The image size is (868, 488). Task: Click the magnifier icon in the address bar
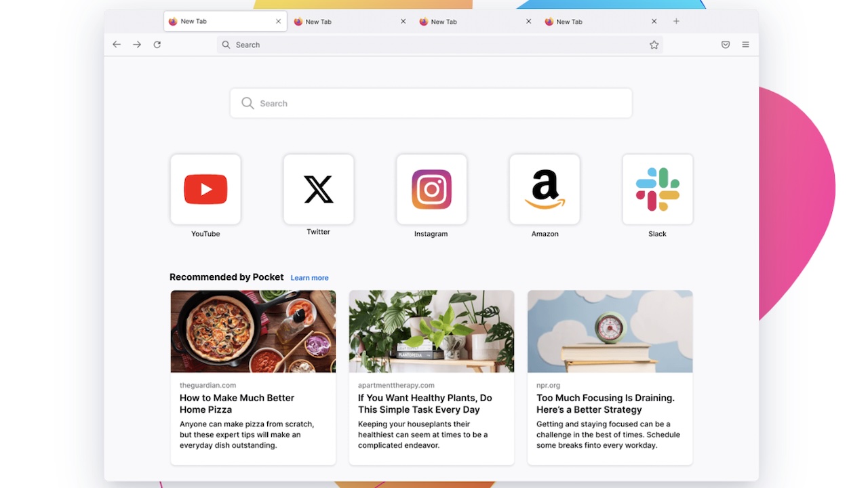point(226,45)
